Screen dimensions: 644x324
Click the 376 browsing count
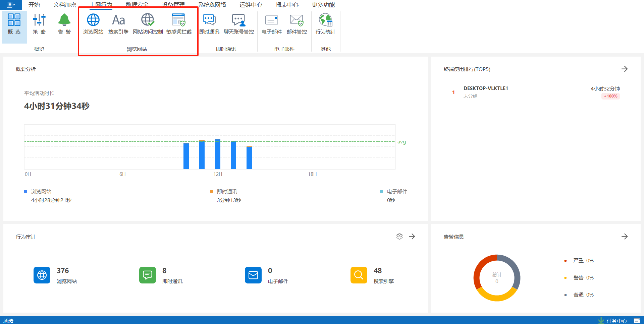63,271
